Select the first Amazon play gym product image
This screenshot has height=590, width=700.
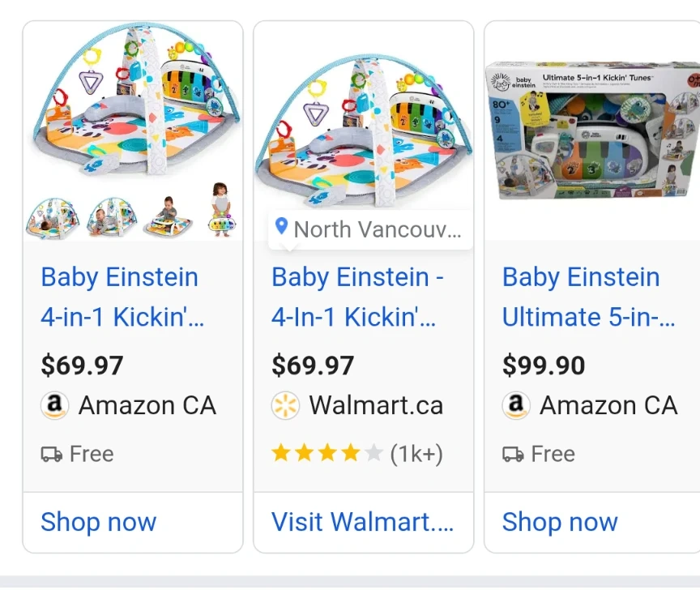tap(133, 105)
